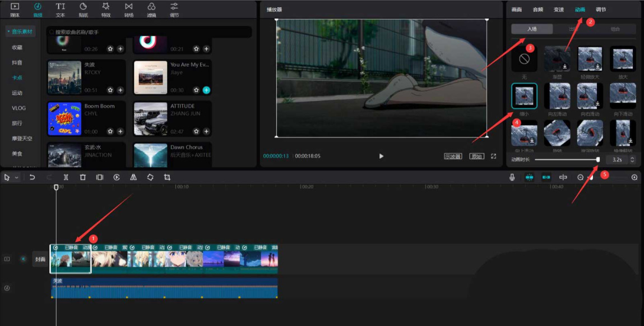Click the delete trash icon in timeline toolbar
The image size is (644, 326).
pos(83,177)
